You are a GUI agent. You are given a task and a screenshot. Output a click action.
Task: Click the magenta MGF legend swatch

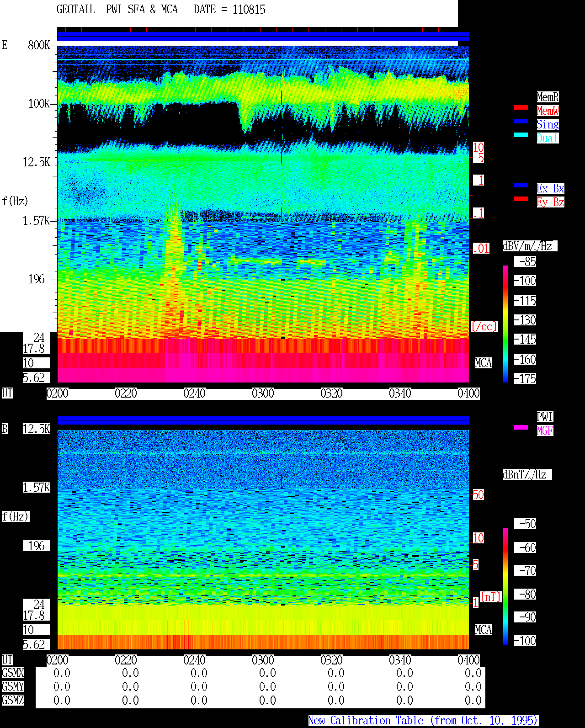[x=521, y=427]
